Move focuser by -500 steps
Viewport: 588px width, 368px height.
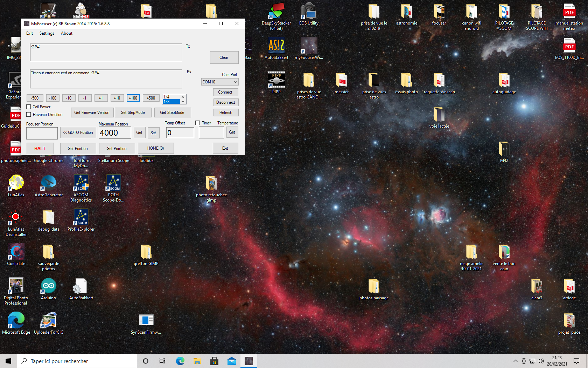point(35,98)
